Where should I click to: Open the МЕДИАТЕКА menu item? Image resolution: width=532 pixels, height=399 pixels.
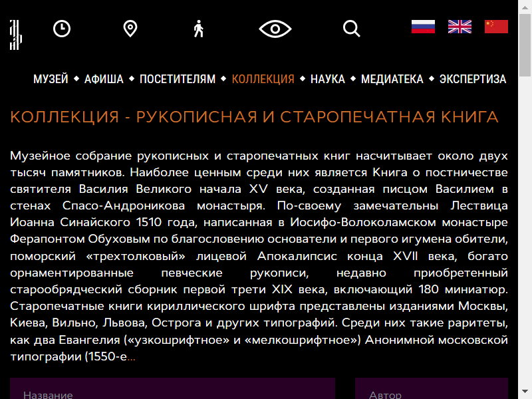[x=392, y=79]
